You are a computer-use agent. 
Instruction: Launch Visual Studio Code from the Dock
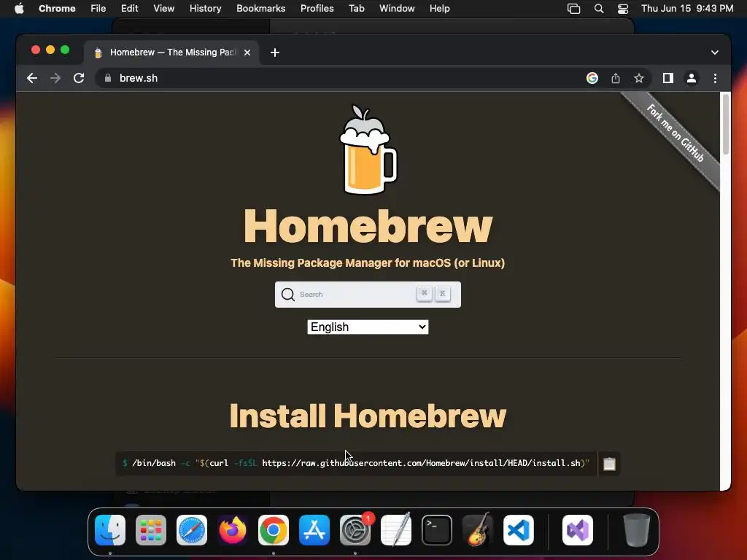click(519, 530)
